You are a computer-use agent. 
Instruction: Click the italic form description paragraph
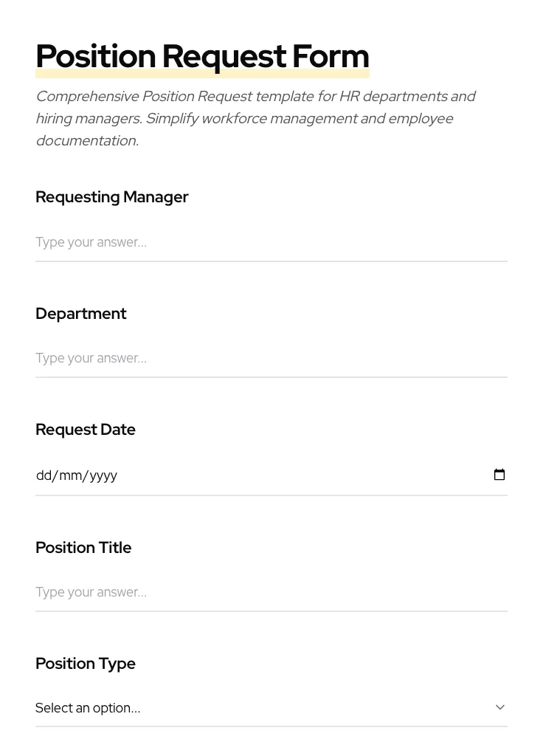pyautogui.click(x=255, y=118)
